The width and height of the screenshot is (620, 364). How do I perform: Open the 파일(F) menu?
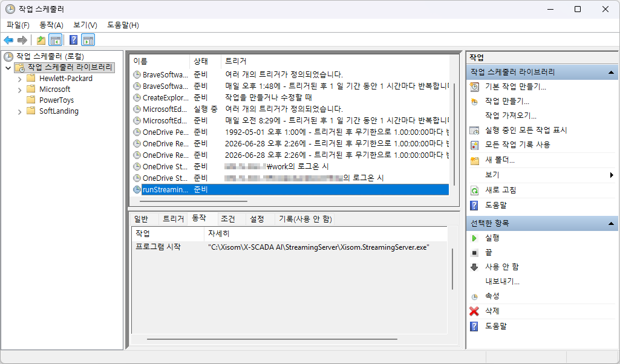18,25
